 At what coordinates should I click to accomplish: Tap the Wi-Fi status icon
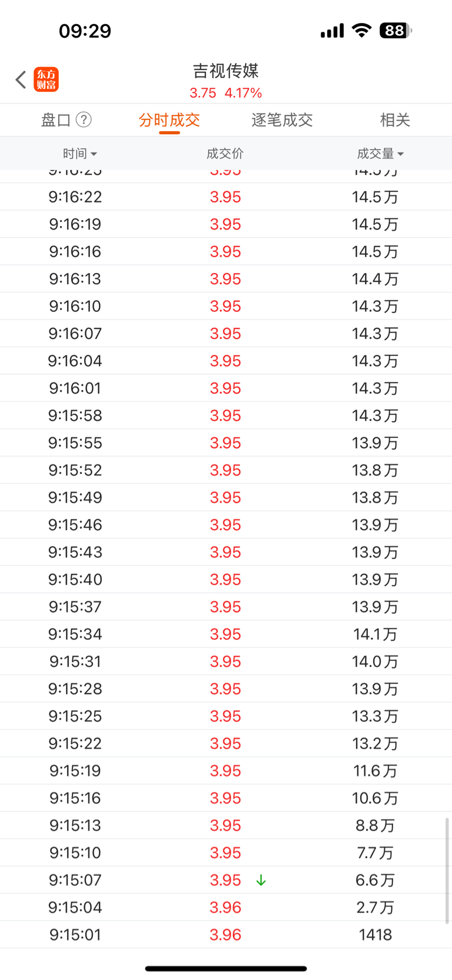tap(361, 31)
